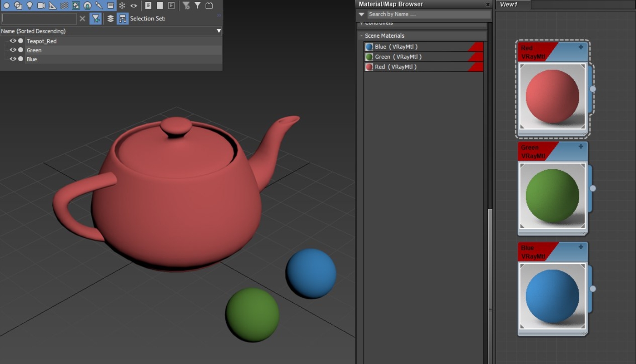Click the sort by hierarchy icon
The width and height of the screenshot is (636, 364).
[123, 19]
